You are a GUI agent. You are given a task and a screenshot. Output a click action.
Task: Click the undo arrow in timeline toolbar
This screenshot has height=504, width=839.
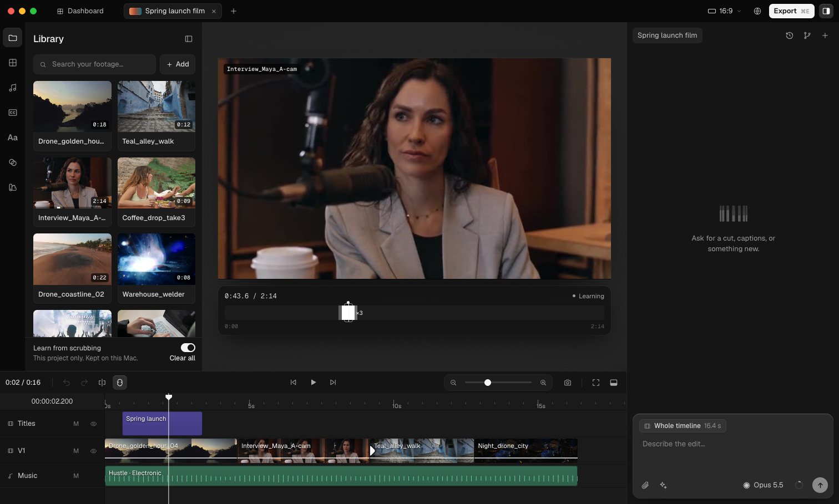(x=67, y=383)
